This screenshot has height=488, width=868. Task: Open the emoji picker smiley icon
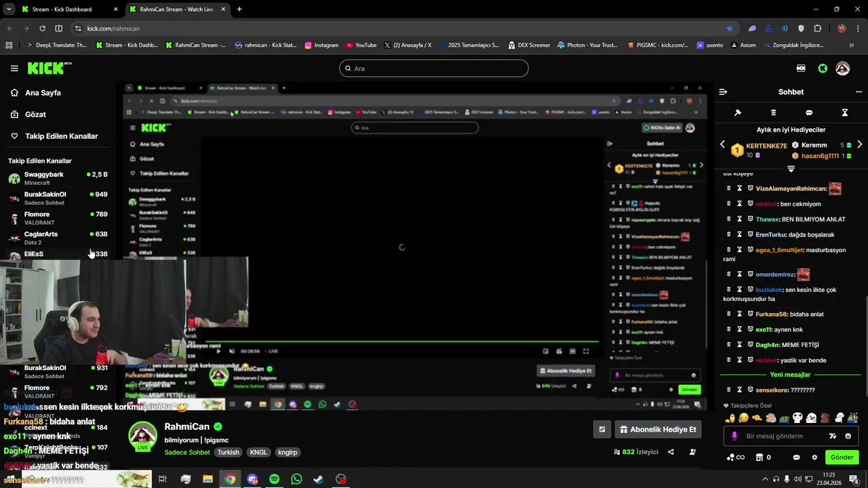848,436
